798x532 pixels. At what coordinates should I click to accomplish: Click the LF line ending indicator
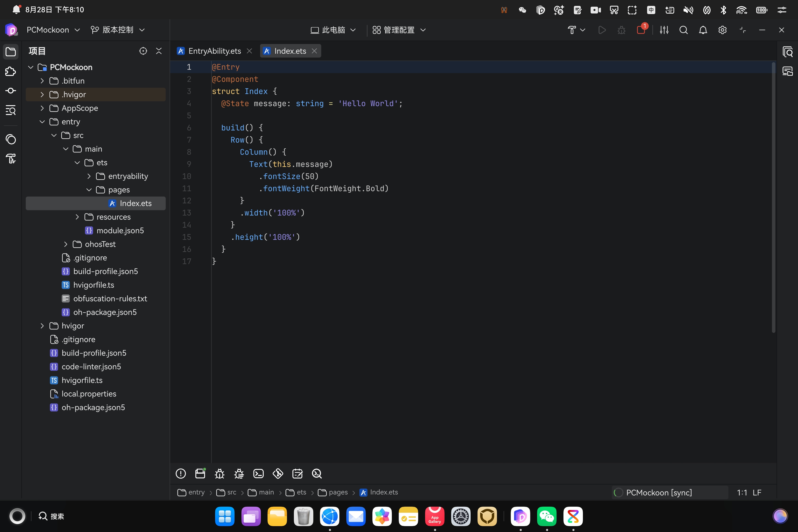[x=757, y=492]
